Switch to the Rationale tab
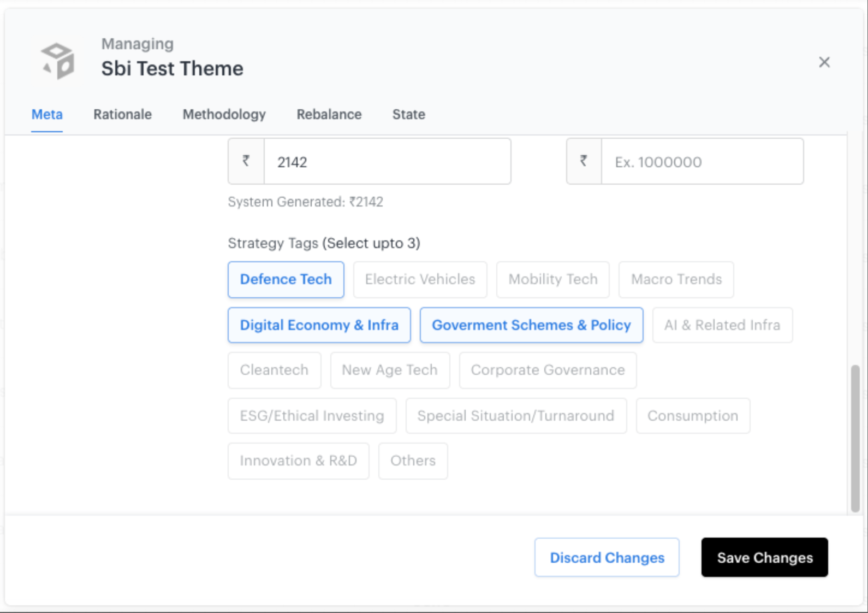The height and width of the screenshot is (613, 868). (x=122, y=115)
